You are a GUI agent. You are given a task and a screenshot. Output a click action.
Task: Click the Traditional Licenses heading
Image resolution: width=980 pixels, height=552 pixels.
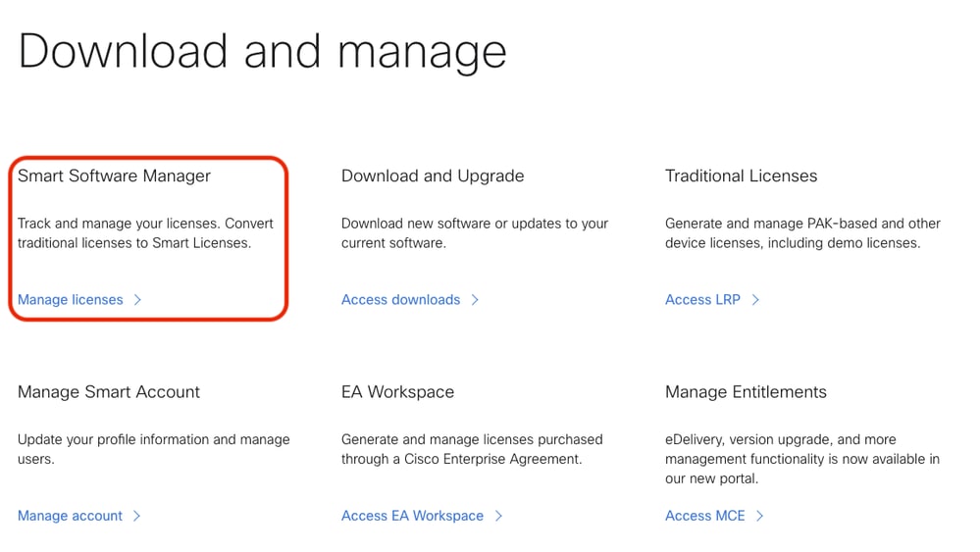[x=741, y=176]
